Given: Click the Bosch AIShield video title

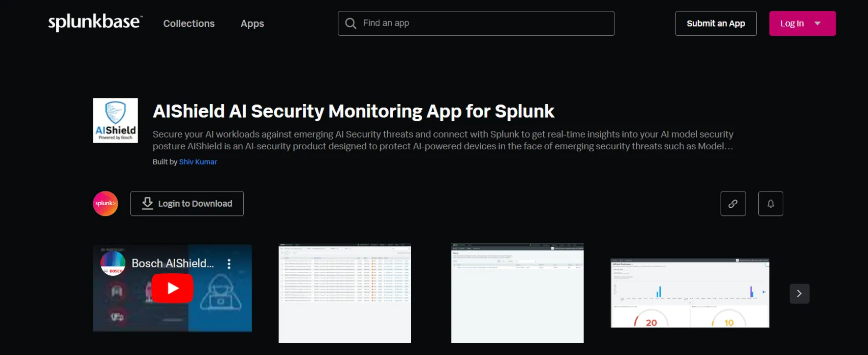Looking at the screenshot, I should (x=173, y=263).
